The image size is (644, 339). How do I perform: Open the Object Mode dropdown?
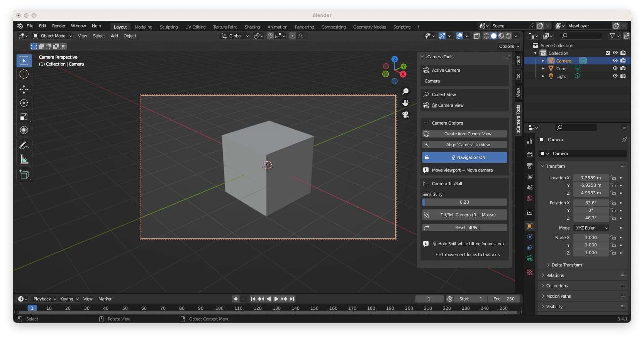(x=53, y=36)
